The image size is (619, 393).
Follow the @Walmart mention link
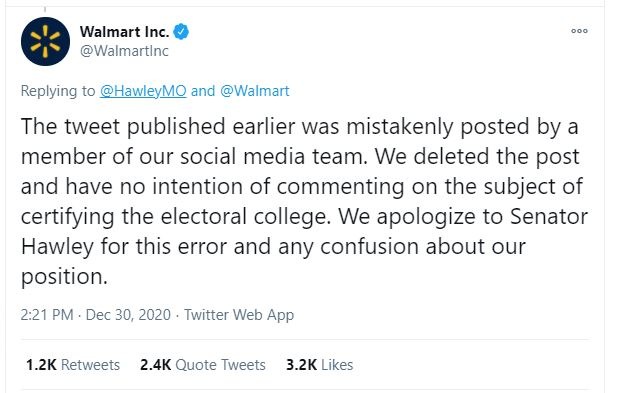[255, 91]
